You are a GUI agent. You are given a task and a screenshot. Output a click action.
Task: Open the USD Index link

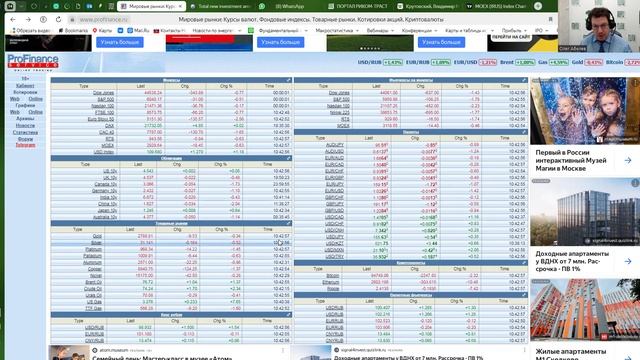(x=104, y=152)
